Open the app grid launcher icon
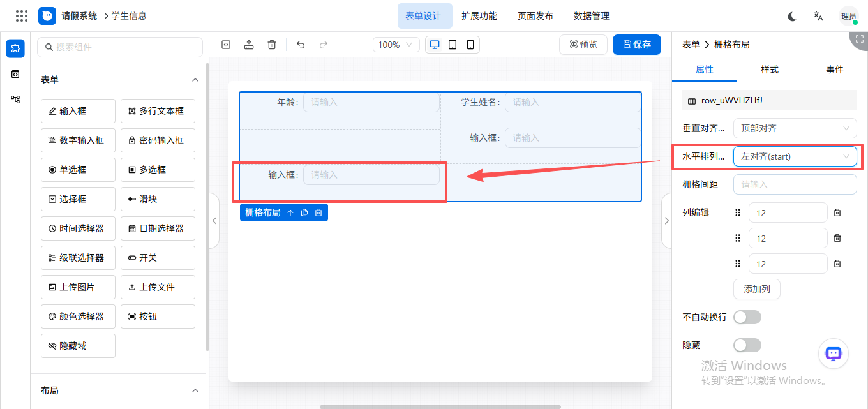868x409 pixels. (x=22, y=16)
